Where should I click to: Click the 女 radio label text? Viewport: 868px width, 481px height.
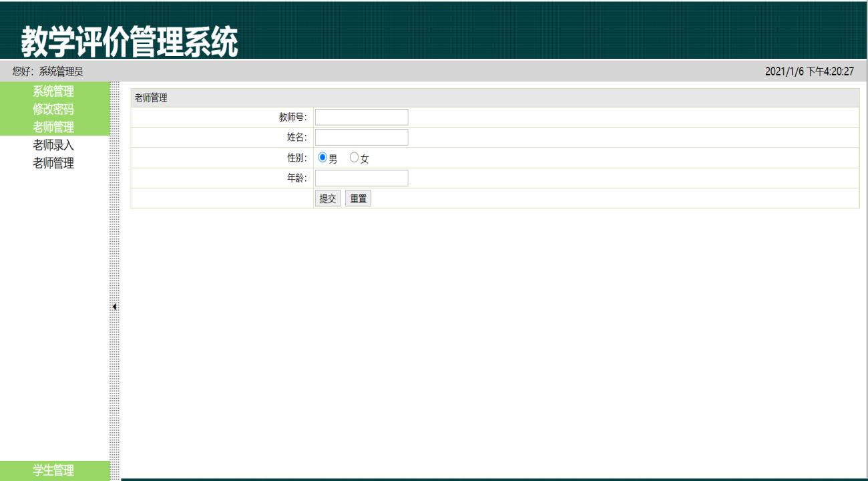coord(365,159)
